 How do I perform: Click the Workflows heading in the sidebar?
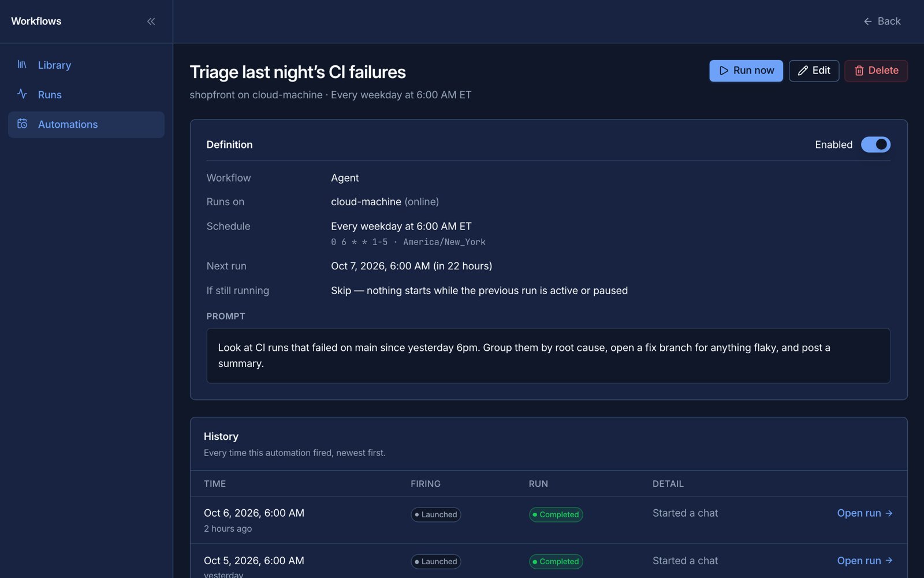click(36, 21)
